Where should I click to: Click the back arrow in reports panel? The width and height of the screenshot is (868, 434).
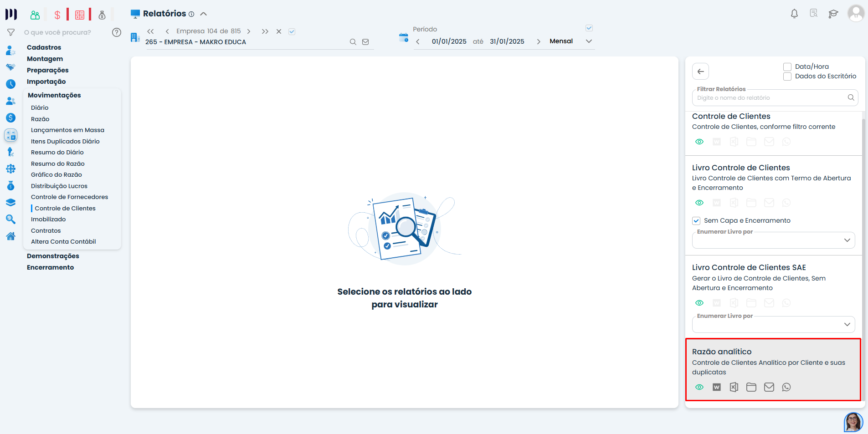point(701,71)
